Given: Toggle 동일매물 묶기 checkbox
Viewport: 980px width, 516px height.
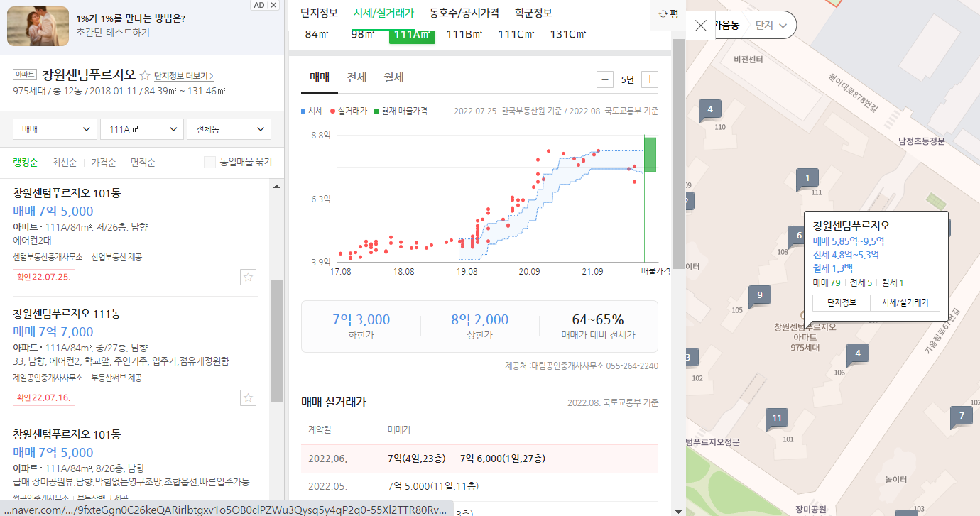Looking at the screenshot, I should point(209,162).
